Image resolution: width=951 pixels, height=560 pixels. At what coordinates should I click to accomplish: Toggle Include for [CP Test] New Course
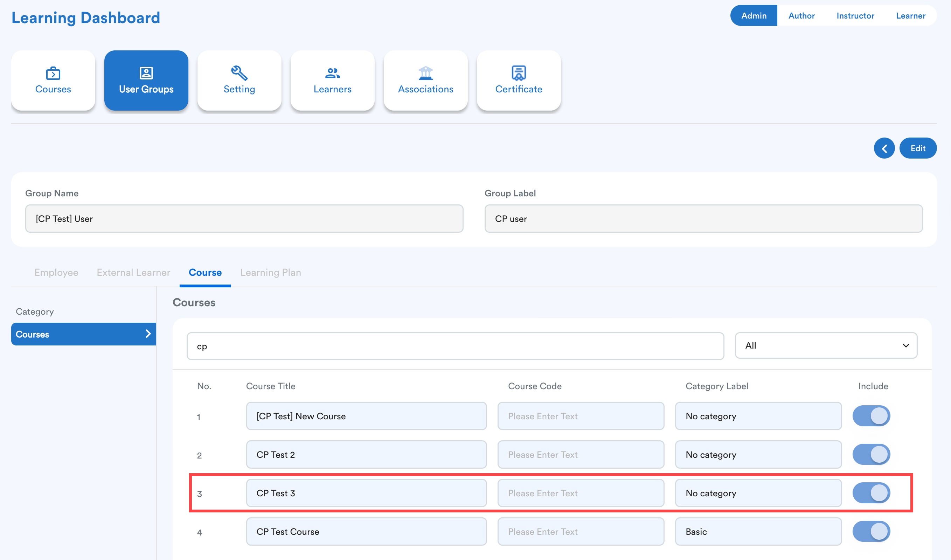pos(871,416)
